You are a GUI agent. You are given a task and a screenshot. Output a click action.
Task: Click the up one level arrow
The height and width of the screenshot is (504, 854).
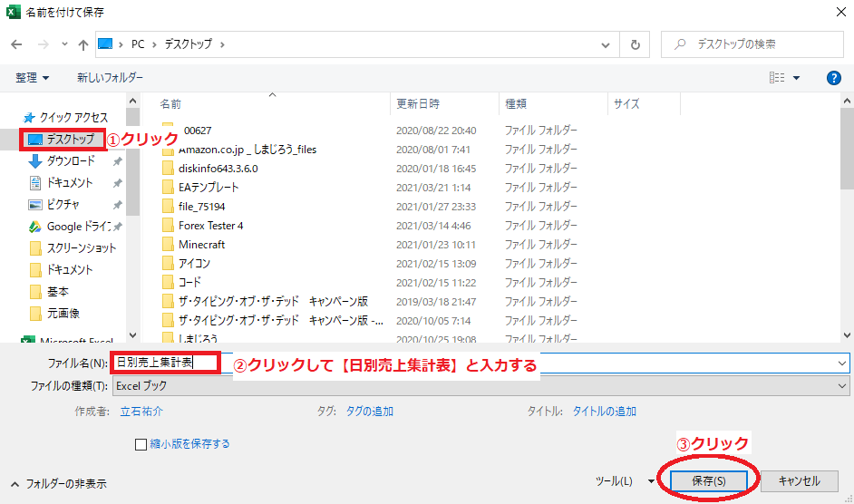83,44
